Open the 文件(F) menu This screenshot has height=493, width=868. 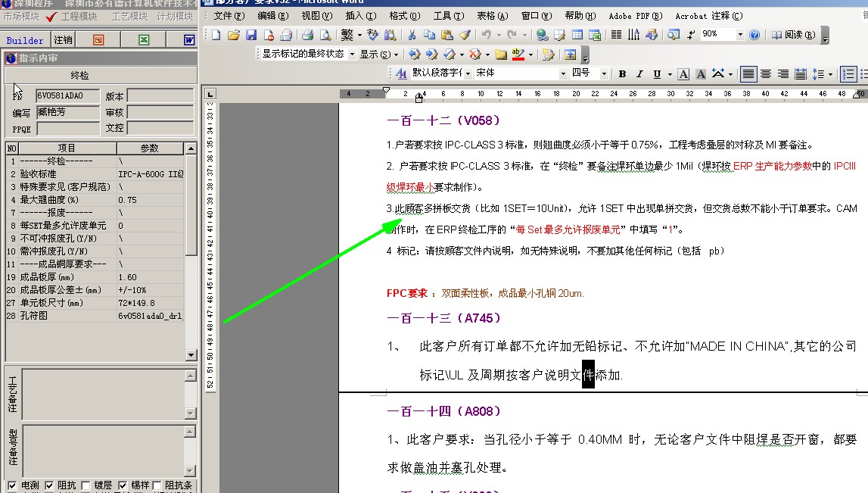click(x=229, y=16)
